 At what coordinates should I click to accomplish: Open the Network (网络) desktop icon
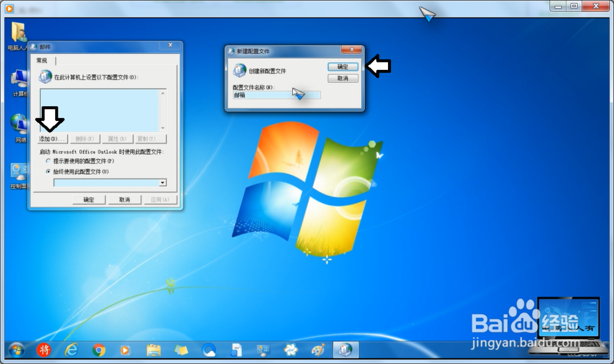click(18, 128)
